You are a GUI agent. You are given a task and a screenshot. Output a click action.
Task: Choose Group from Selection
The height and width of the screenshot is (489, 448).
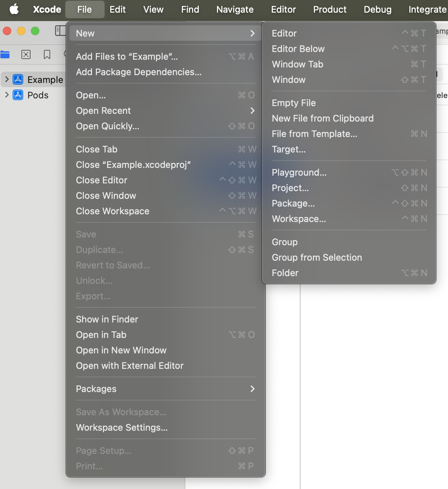coord(349,257)
